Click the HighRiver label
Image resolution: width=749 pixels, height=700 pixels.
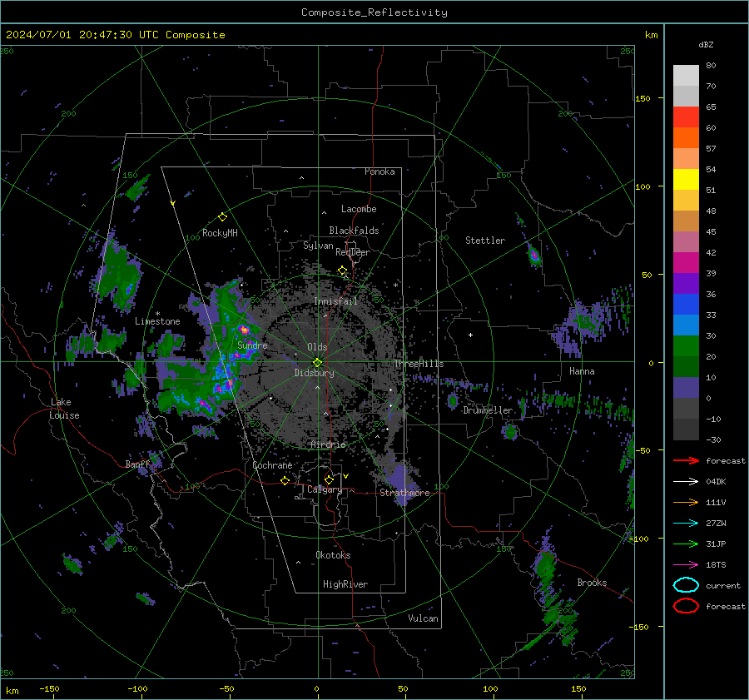(x=345, y=584)
